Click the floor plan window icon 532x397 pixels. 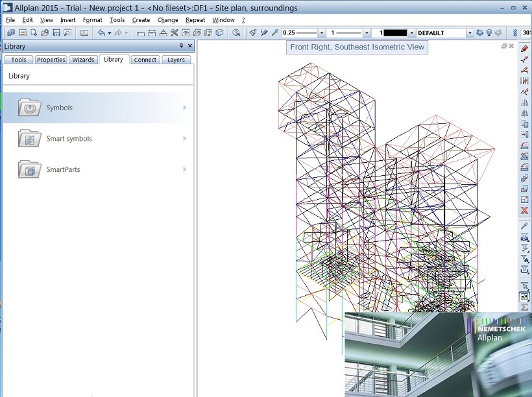coord(84,33)
